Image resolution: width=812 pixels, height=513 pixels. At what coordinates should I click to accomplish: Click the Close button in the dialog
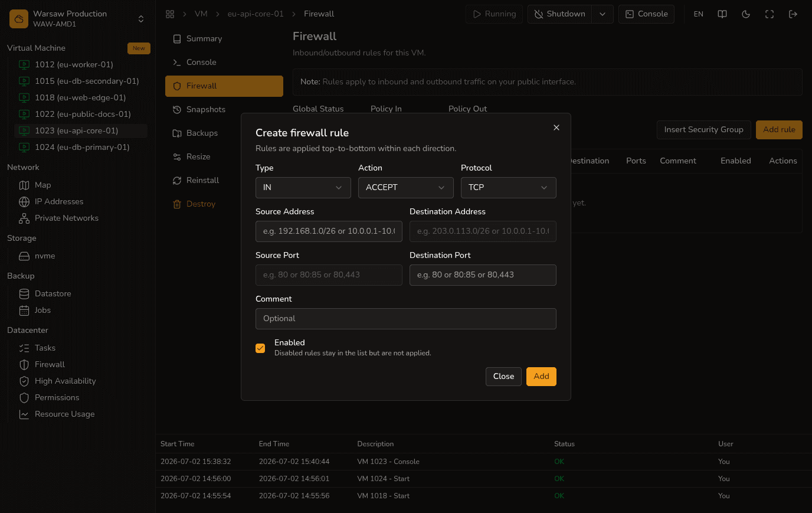click(503, 376)
